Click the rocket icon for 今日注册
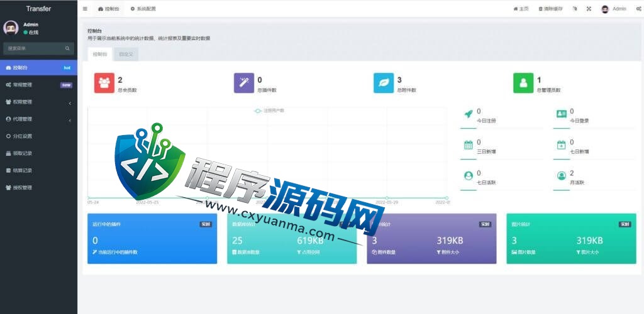Image resolution: width=644 pixels, height=314 pixels. point(468,114)
